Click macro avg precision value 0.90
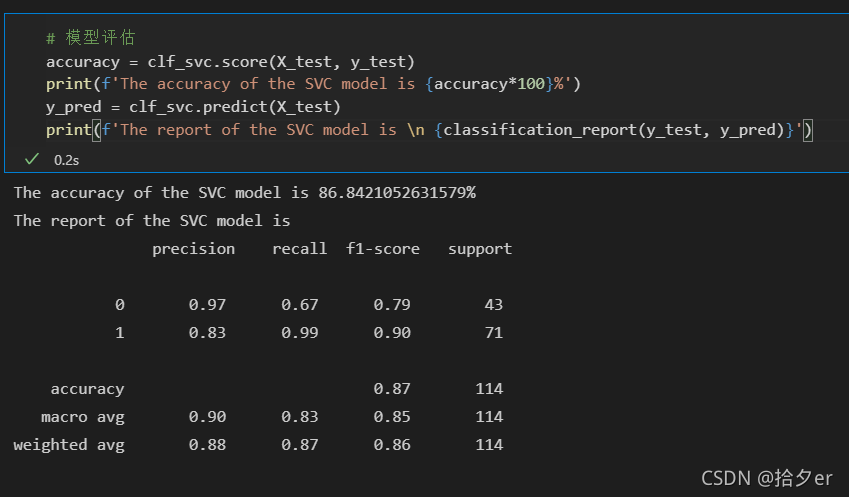 tap(207, 417)
